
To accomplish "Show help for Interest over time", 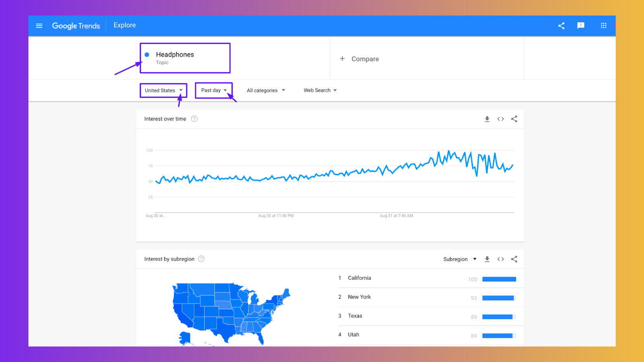I will [x=194, y=119].
